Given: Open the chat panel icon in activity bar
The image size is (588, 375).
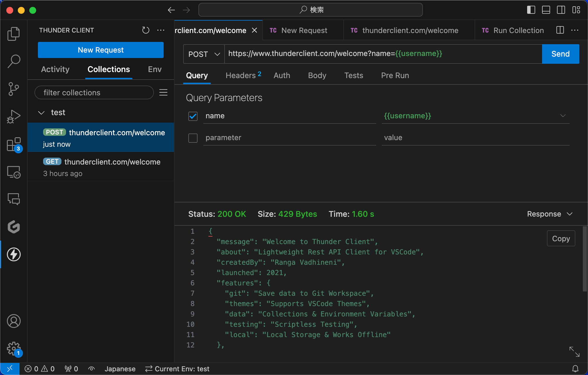Looking at the screenshot, I should click(x=13, y=199).
